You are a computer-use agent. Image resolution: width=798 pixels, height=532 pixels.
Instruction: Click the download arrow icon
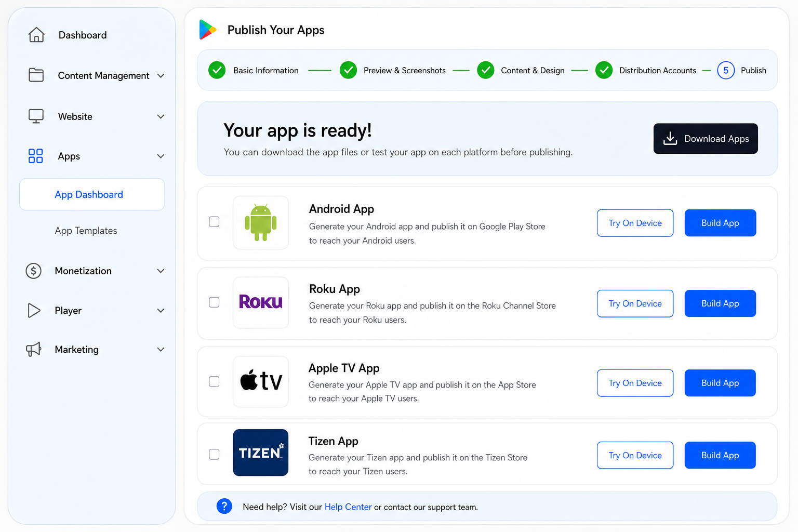(670, 138)
